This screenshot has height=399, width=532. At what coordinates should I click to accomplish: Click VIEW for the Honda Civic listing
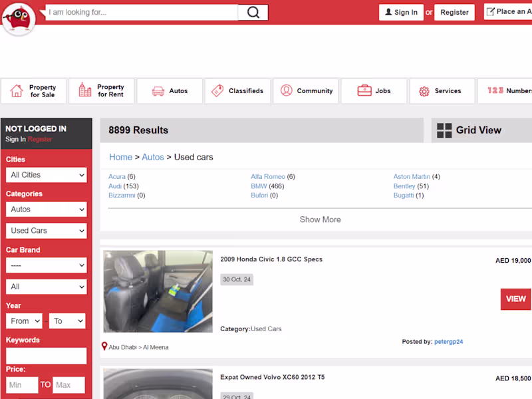(x=516, y=299)
